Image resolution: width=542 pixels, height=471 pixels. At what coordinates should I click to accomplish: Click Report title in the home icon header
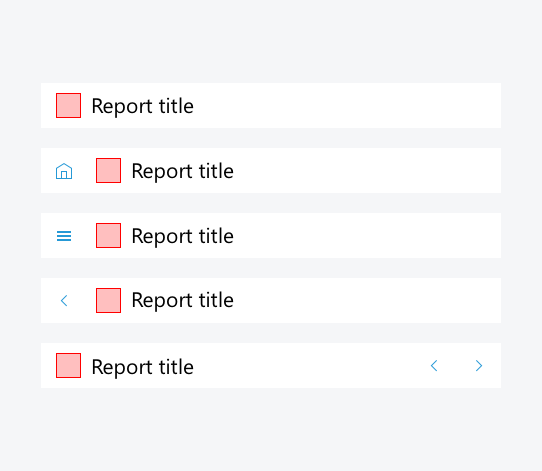[183, 171]
